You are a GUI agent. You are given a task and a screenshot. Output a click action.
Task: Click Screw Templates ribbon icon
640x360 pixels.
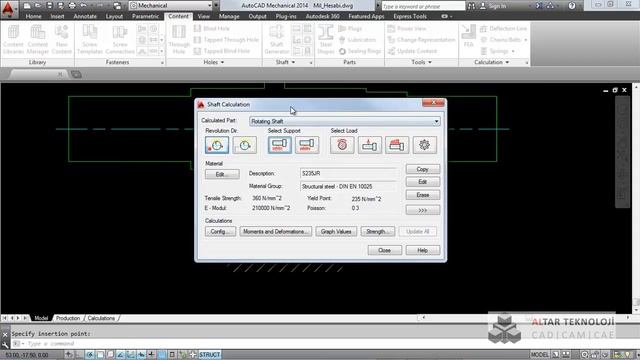coord(90,40)
